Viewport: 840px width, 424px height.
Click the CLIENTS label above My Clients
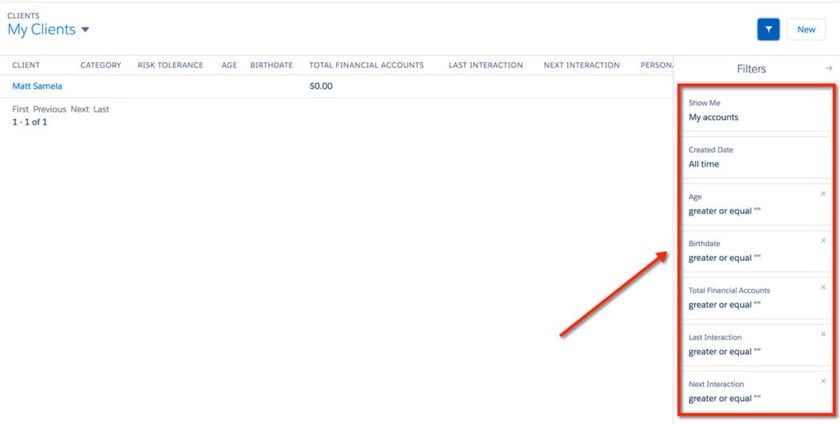tap(23, 16)
